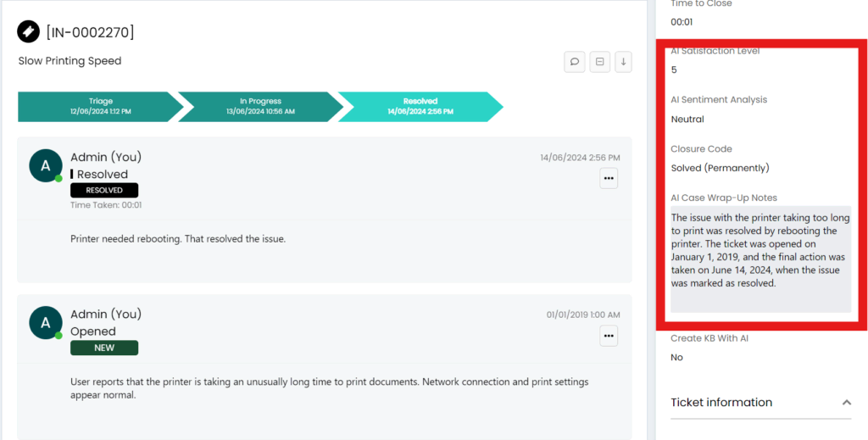This screenshot has height=440, width=868.
Task: Click the AI Satisfaction Level value 5
Action: coord(675,70)
